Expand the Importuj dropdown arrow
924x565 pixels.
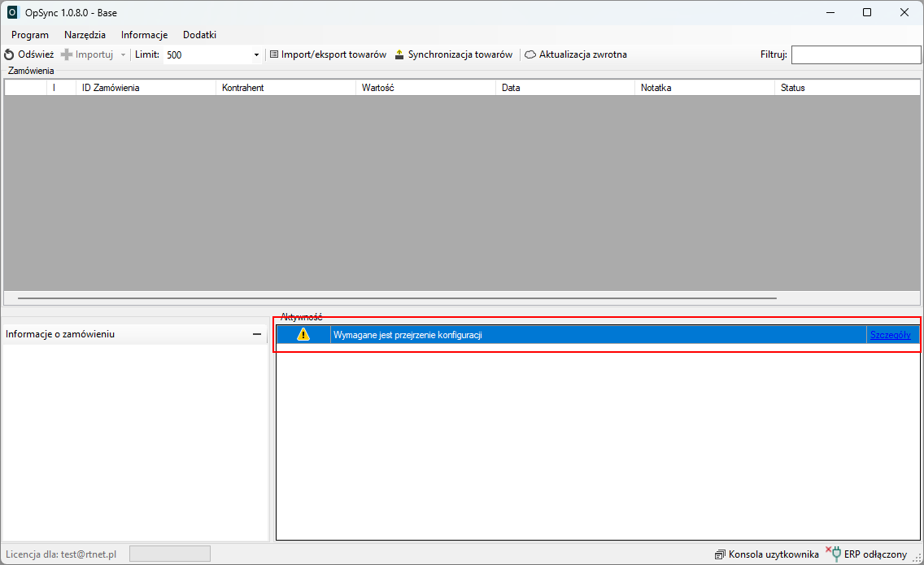tap(123, 54)
